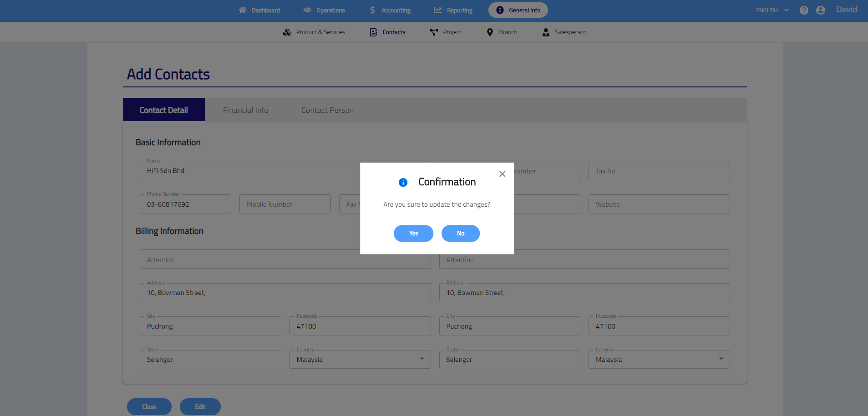Image resolution: width=868 pixels, height=416 pixels.
Task: Click the Project diagram icon
Action: point(434,32)
